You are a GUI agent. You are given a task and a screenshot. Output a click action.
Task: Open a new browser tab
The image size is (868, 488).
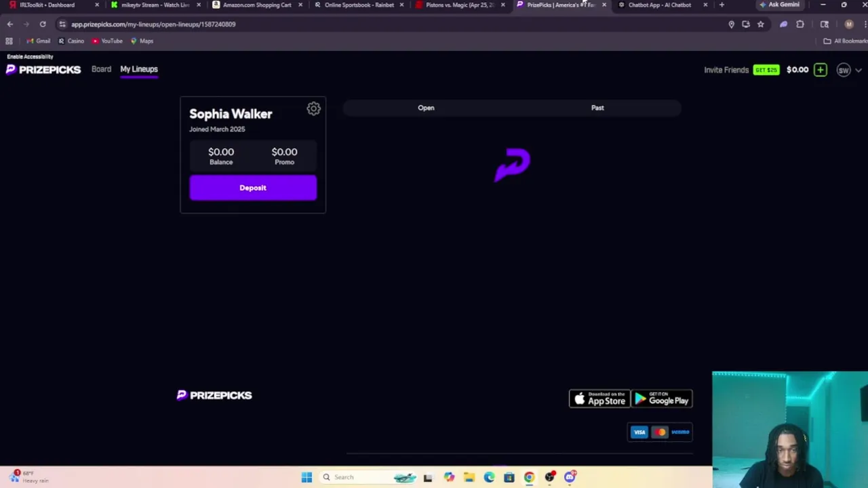pos(722,5)
